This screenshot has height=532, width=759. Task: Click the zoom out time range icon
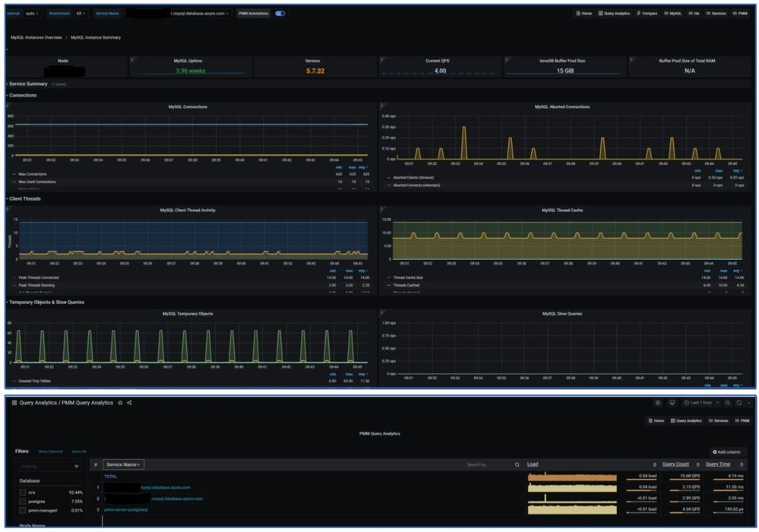728,403
